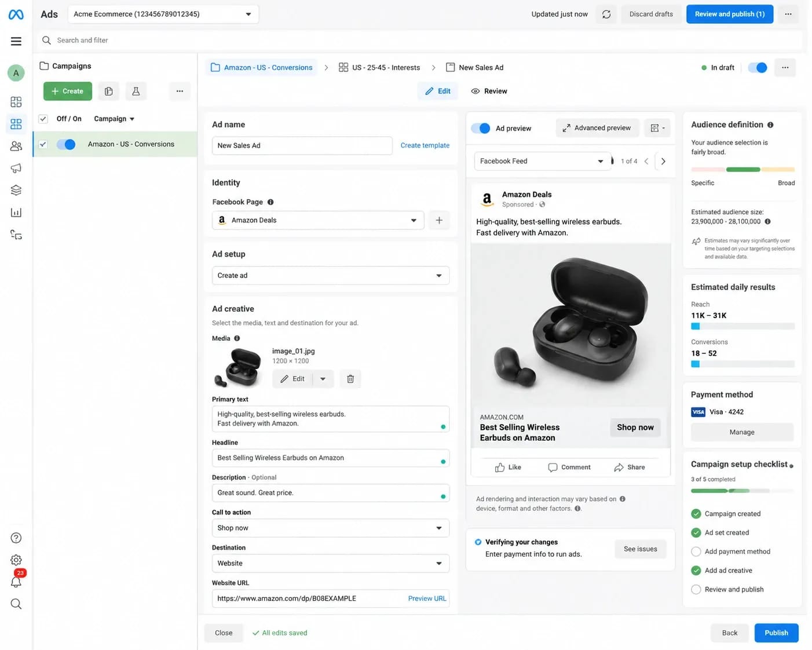812x650 pixels.
Task: Click the Ad set created checklist checkmark
Action: click(x=696, y=532)
